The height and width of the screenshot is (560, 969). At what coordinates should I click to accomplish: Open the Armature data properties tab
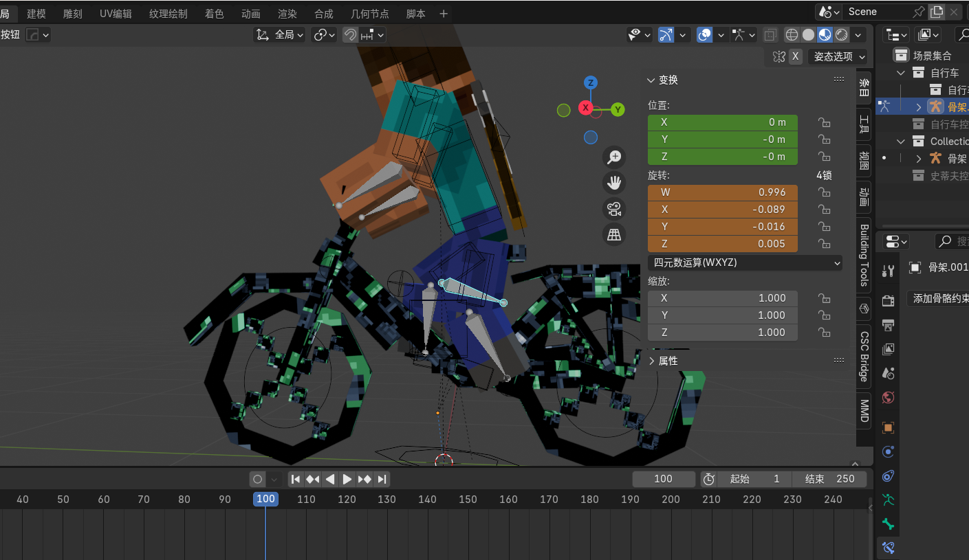pos(888,500)
